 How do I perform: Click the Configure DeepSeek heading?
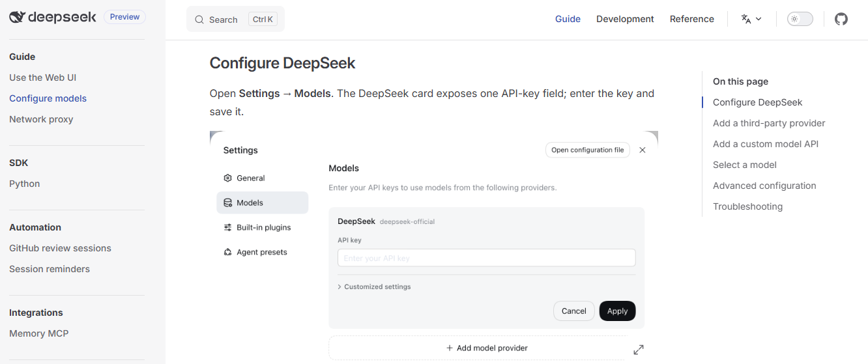point(282,63)
